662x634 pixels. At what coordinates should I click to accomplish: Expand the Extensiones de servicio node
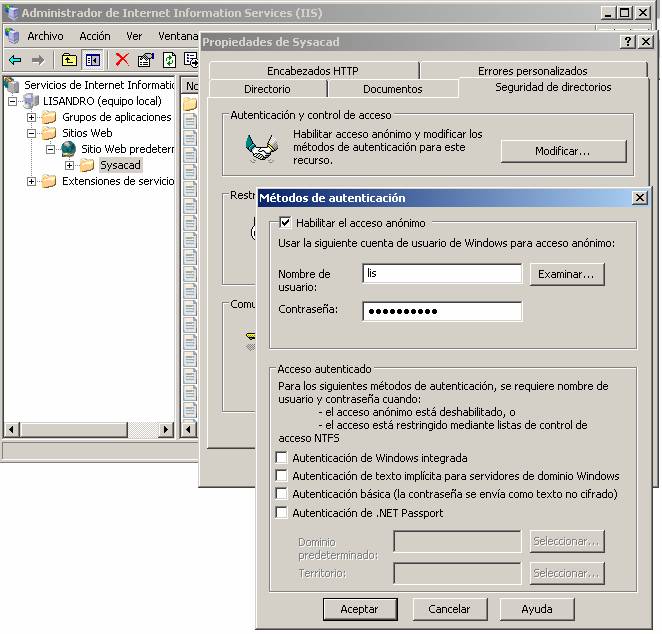click(x=31, y=182)
